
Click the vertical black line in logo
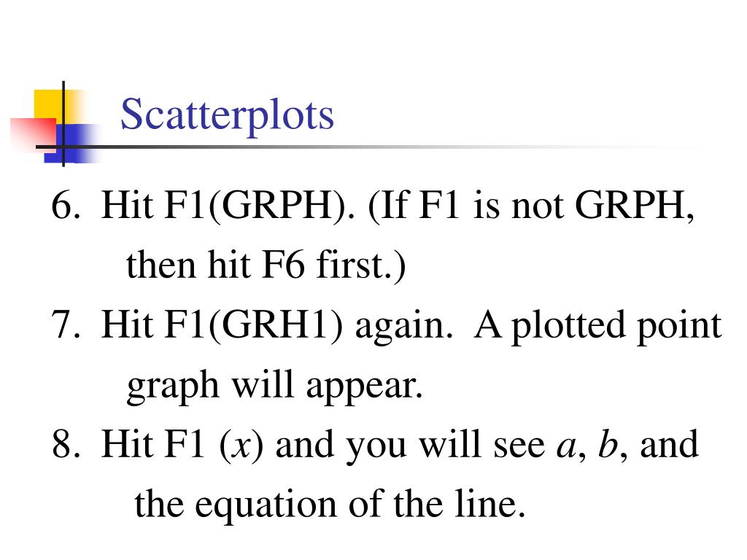(63, 124)
